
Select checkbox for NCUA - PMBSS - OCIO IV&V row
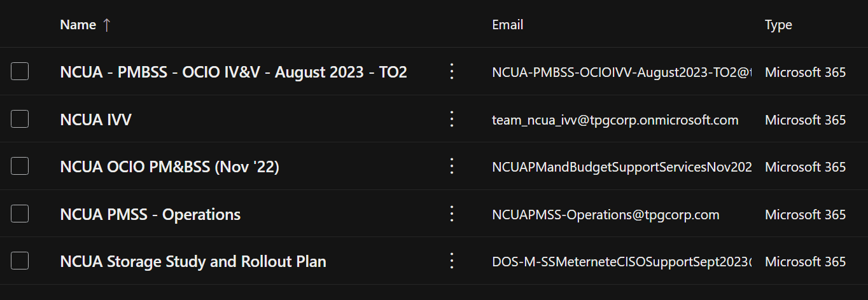20,71
